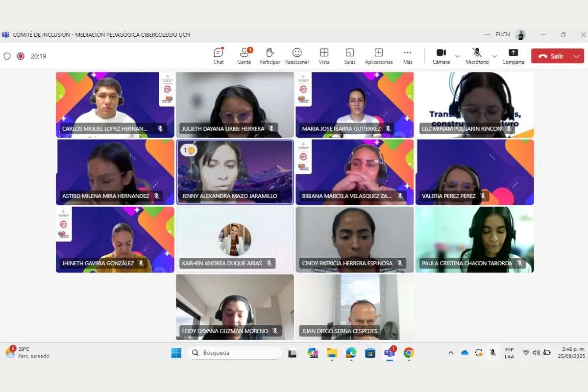
Task: Open the Aplicaciones menu
Action: point(378,56)
